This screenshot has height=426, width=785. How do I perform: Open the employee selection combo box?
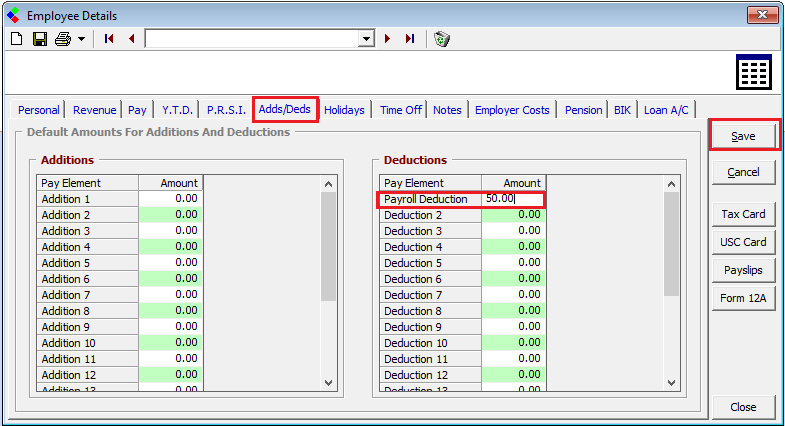tap(366, 39)
